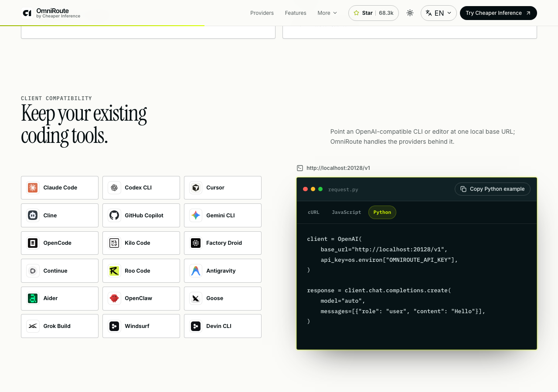558x392 pixels.
Task: Choose the Codex CLI icon
Action: click(114, 188)
